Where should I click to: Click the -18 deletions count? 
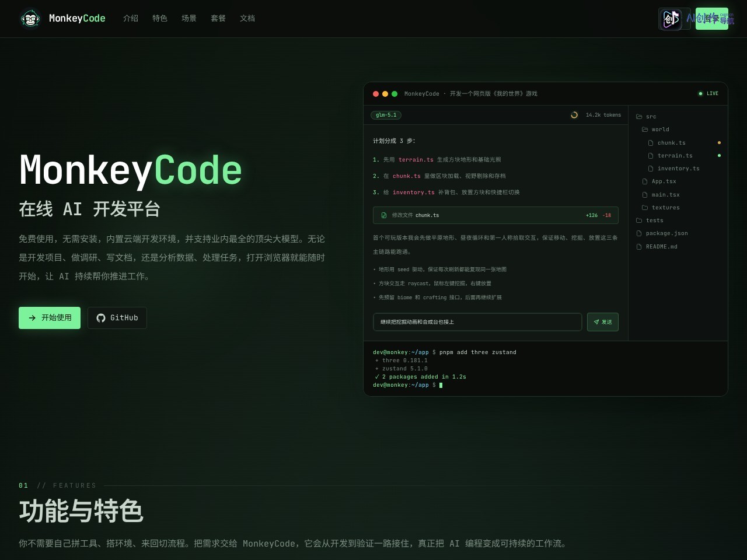pos(607,215)
